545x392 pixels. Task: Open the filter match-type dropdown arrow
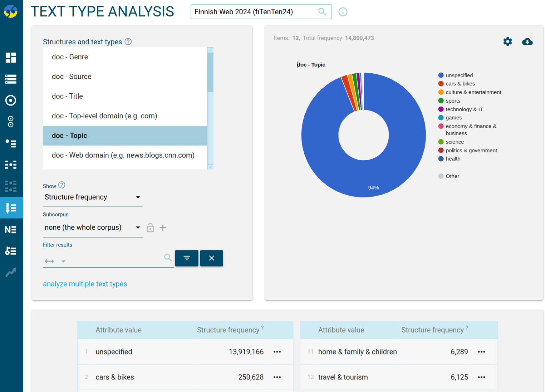coord(63,261)
